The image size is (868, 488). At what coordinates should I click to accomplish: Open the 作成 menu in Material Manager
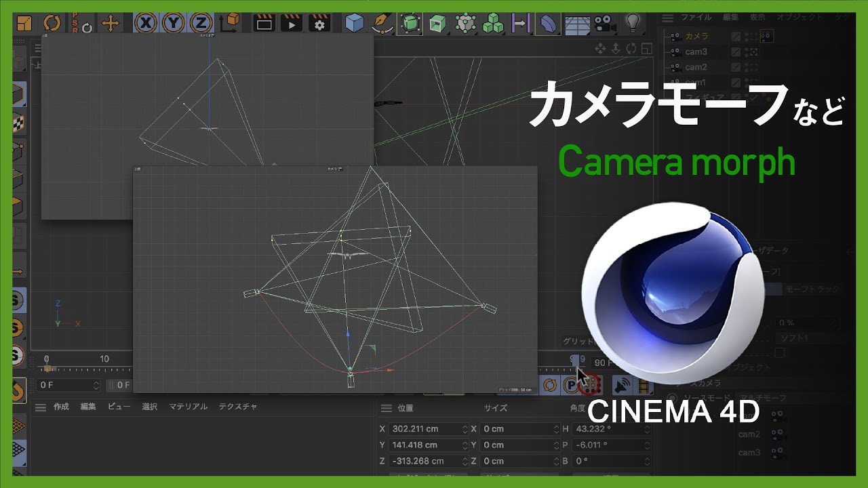coord(61,407)
